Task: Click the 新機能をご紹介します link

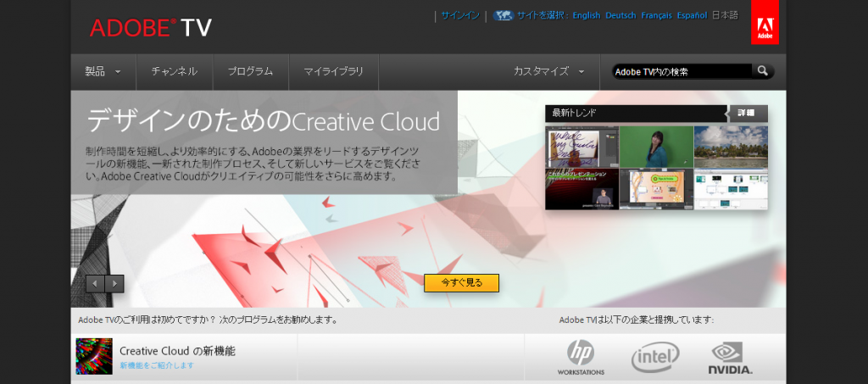Action: [x=157, y=365]
